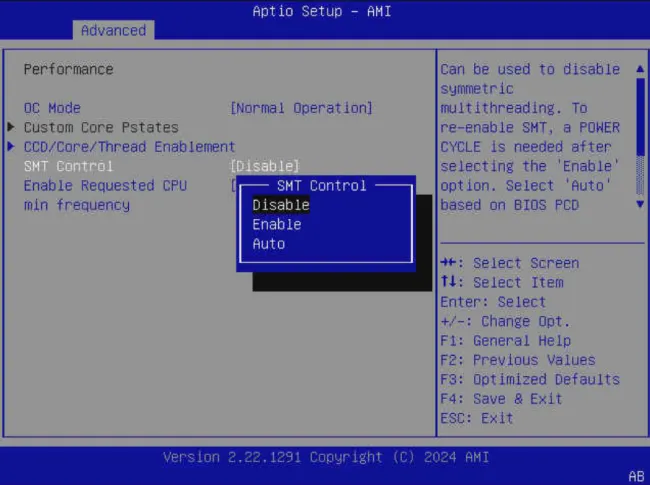This screenshot has width=650, height=485.
Task: Select Enable Requested CPU min frequency
Action: coord(104,186)
